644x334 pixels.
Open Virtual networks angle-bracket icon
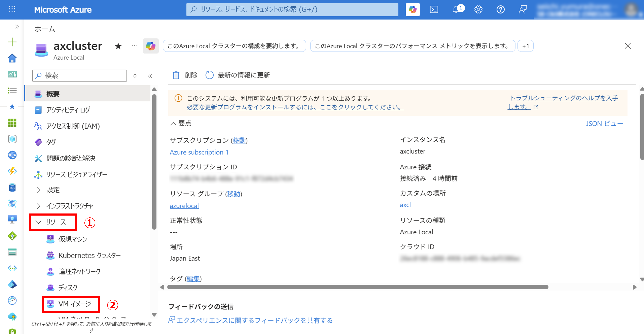tap(12, 268)
